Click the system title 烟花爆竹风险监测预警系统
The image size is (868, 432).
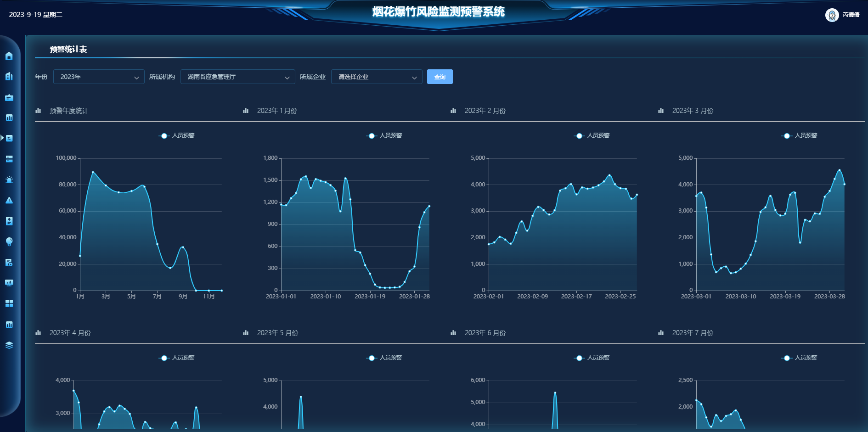point(439,11)
